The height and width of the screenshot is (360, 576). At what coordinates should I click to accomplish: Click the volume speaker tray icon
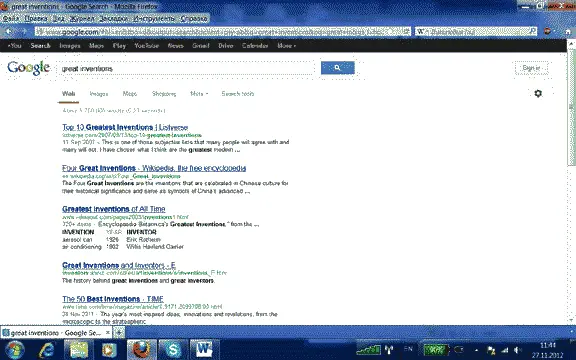[x=518, y=350]
